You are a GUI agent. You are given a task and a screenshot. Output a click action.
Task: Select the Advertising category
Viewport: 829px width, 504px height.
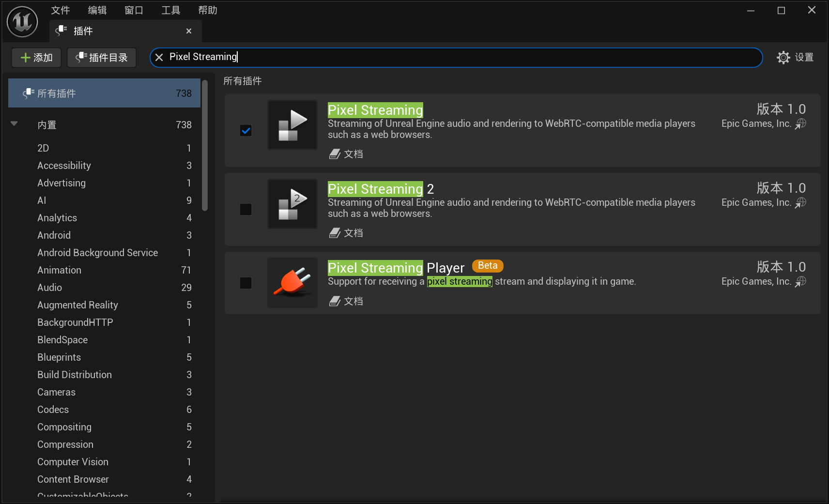[105, 183]
